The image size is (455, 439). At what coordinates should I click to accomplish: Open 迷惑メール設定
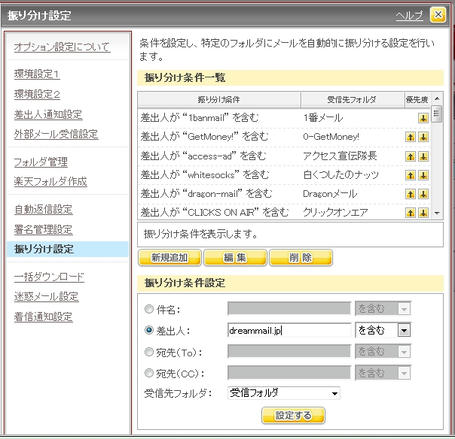46,297
